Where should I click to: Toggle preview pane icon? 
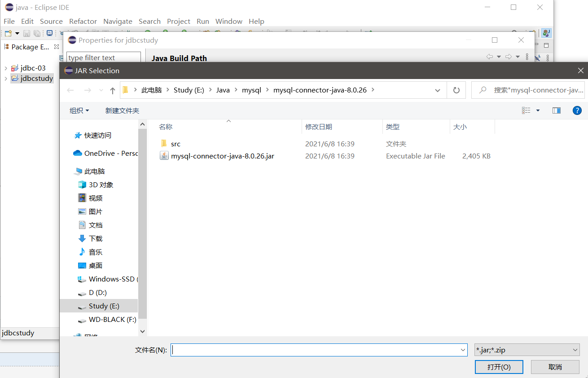(557, 110)
